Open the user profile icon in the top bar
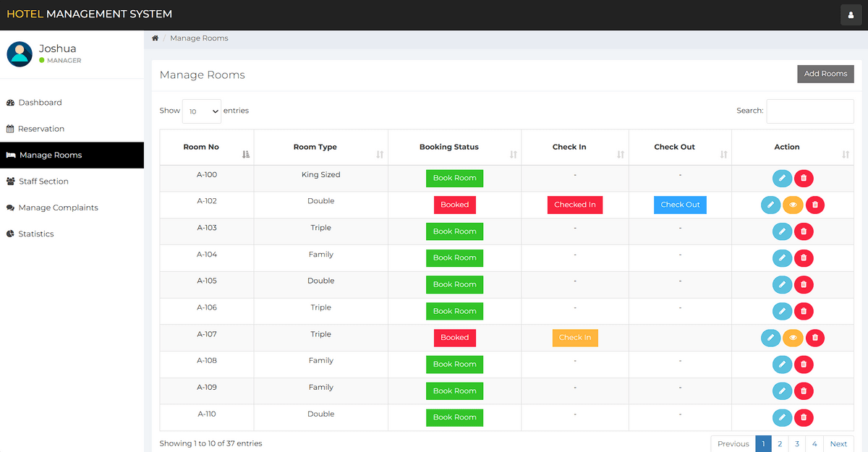The width and height of the screenshot is (868, 452). pos(850,14)
